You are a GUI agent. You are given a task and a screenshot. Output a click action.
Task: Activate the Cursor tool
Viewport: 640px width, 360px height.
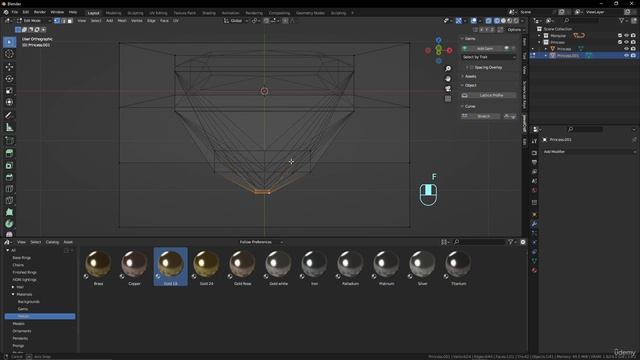(x=9, y=54)
